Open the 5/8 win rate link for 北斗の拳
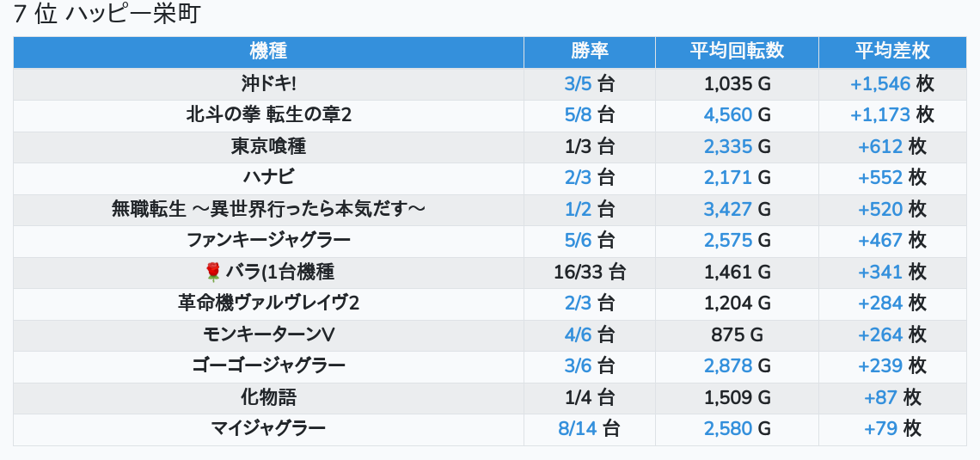The image size is (980, 460). pos(578,114)
